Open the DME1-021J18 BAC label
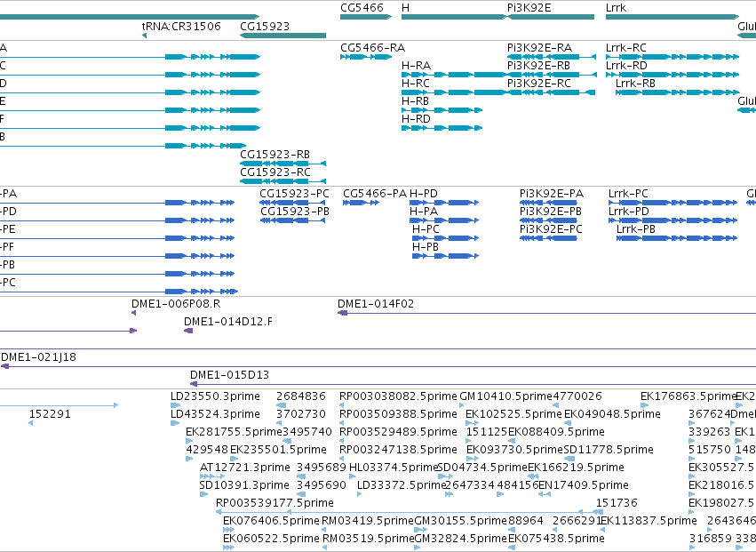 pos(38,357)
